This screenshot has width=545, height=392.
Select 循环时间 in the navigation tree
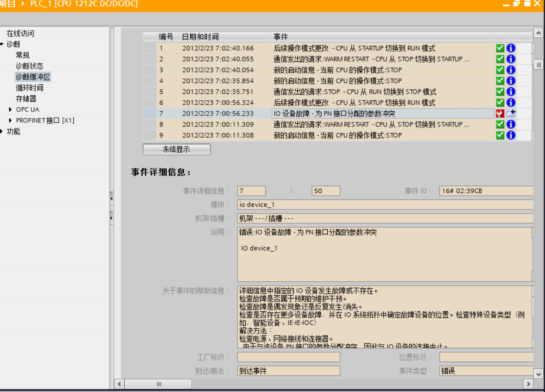[x=29, y=88]
